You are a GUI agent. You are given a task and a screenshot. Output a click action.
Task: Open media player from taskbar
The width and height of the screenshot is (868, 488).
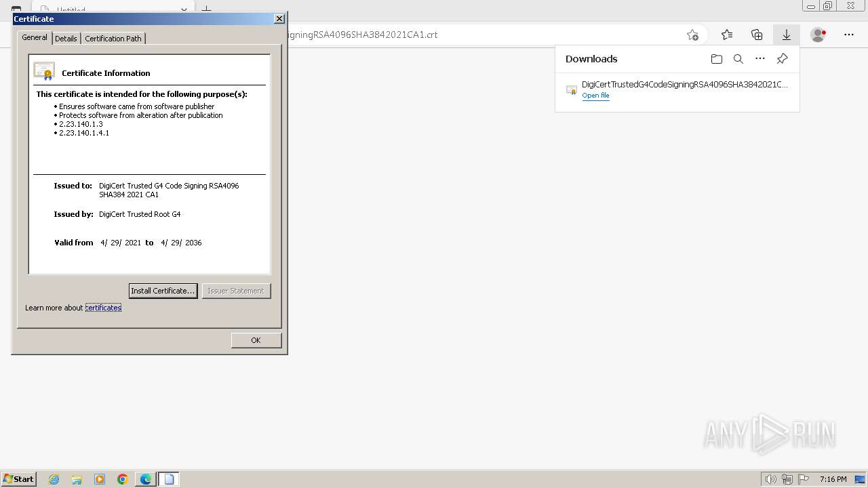100,479
